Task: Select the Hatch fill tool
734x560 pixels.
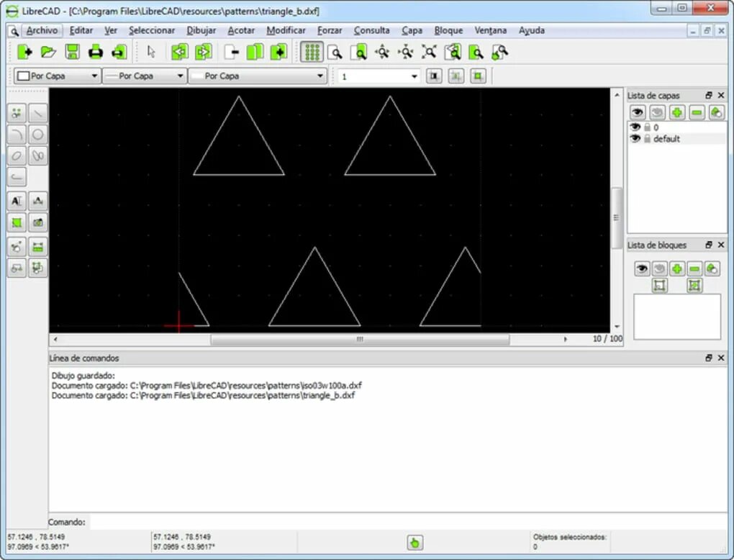Action: click(17, 222)
